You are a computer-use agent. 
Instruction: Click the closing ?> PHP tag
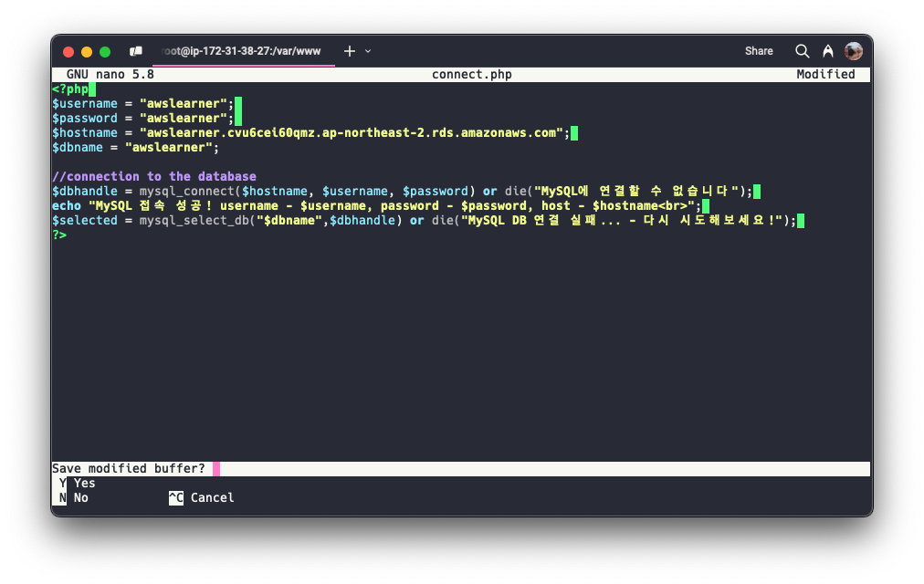(59, 235)
